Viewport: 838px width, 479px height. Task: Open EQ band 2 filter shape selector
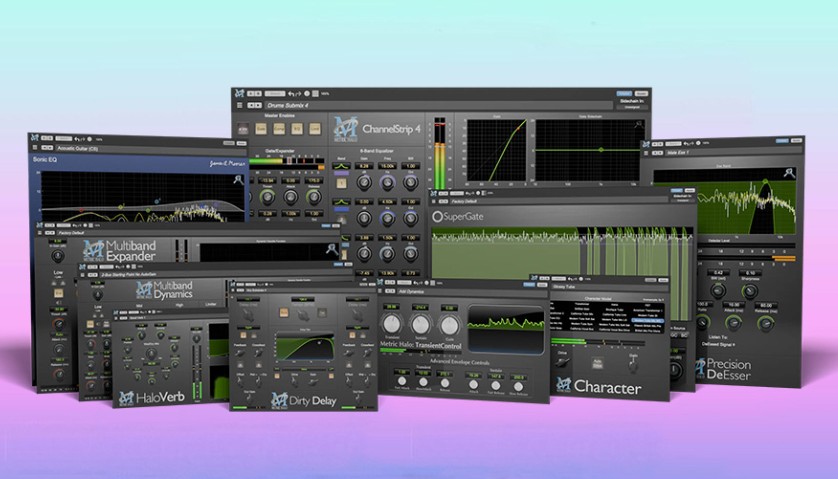point(341,202)
